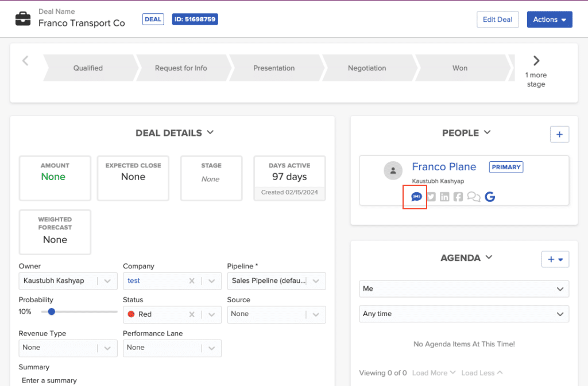
Task: Open the Pipeline dropdown showing Sales Pipeline
Action: tap(315, 281)
